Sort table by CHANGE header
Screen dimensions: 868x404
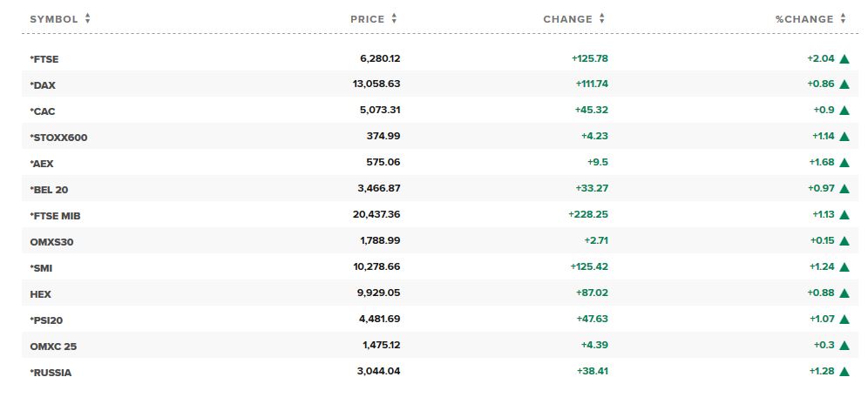coord(568,19)
